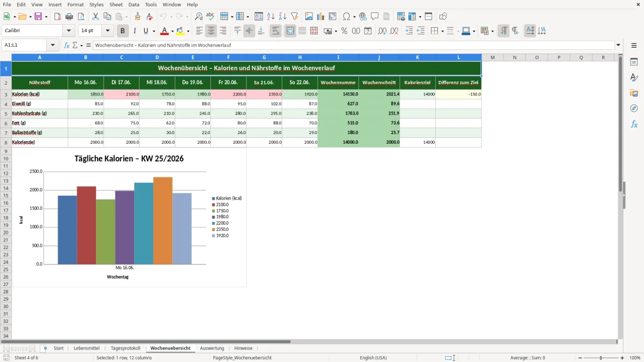Click column header M
Viewport: 644px width, 362px height.
(x=492, y=57)
